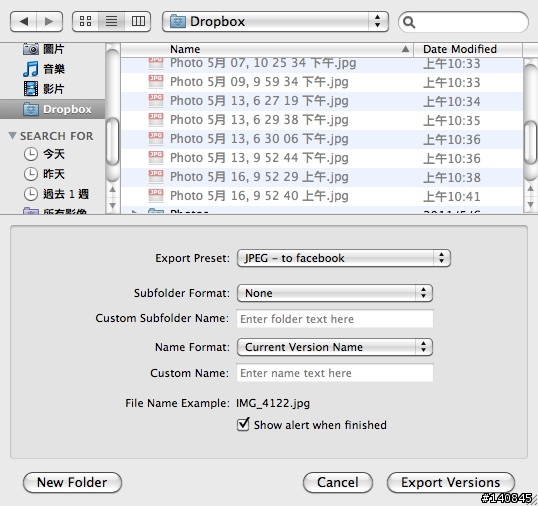538x506 pixels.
Task: Click the Custom Name text field
Action: point(335,373)
